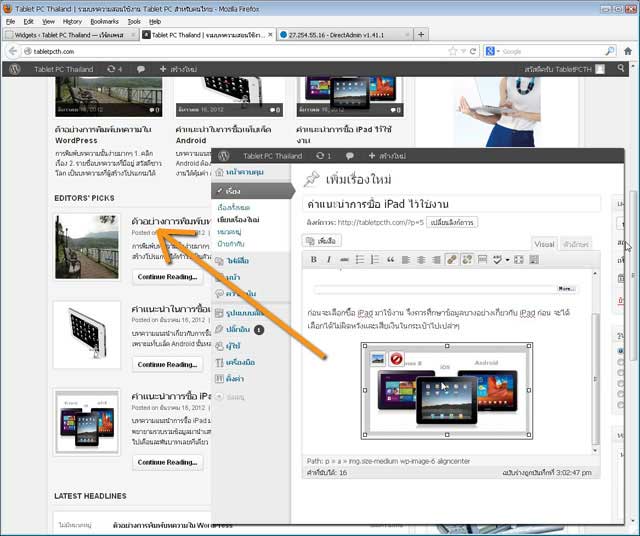
Task: Open a new tab with the plus button
Action: pos(421,35)
